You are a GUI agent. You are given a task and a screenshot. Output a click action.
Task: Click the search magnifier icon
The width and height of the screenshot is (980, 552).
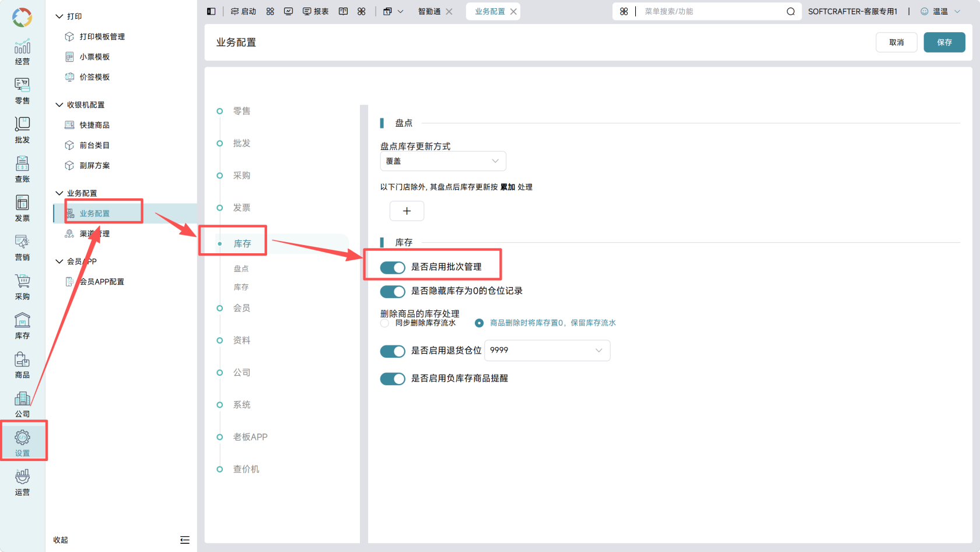790,12
